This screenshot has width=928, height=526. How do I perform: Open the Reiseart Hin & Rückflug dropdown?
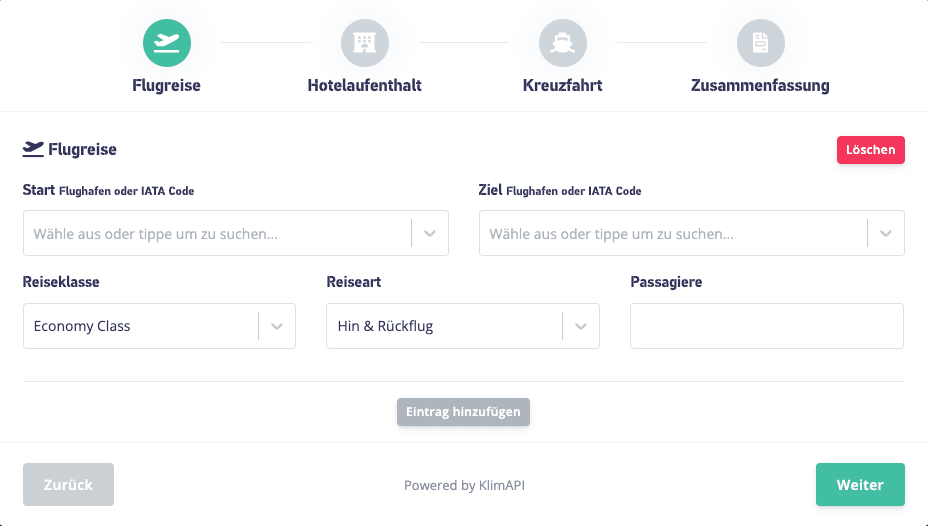462,326
